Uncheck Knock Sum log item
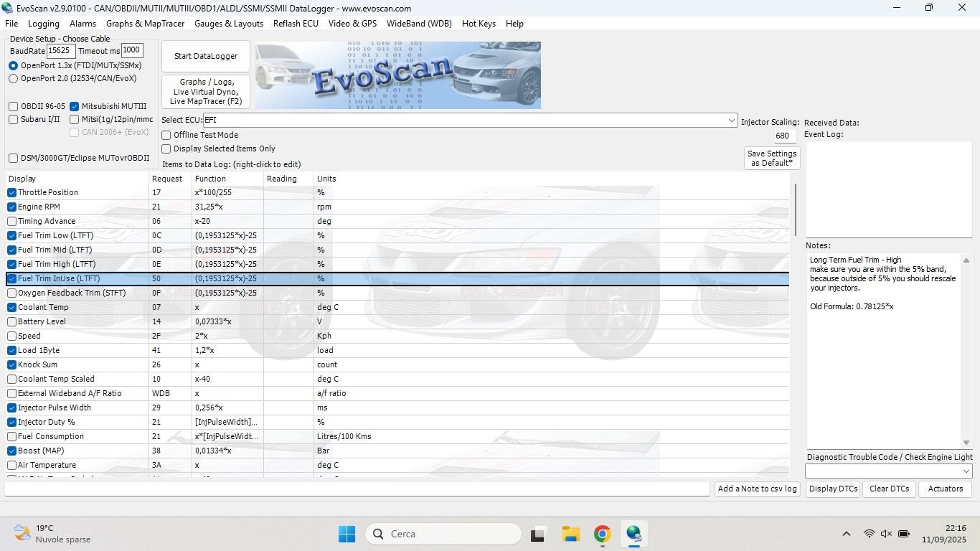980x551 pixels. click(12, 364)
